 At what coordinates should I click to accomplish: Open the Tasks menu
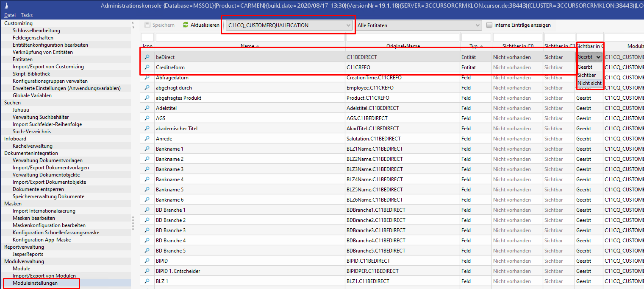(27, 15)
